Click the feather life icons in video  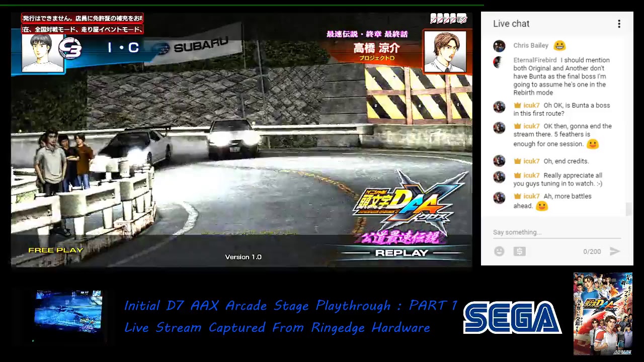coord(449,19)
